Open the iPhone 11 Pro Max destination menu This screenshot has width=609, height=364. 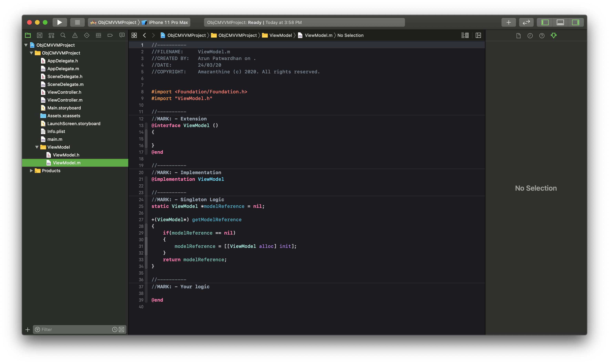click(x=168, y=22)
